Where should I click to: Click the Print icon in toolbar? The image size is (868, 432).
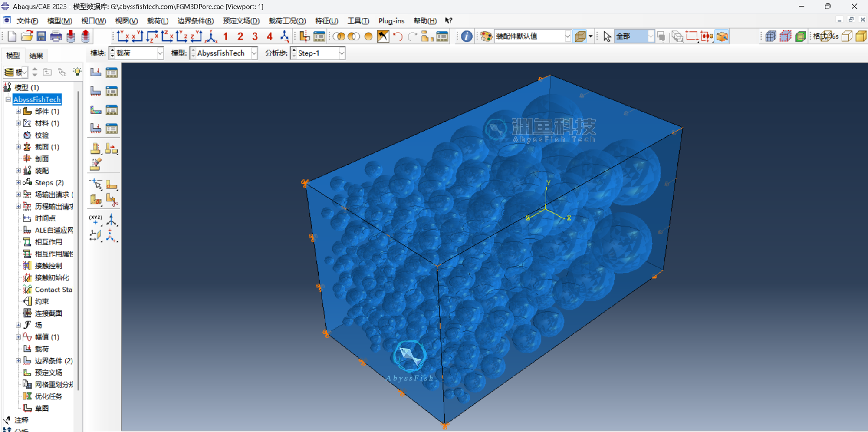[56, 36]
